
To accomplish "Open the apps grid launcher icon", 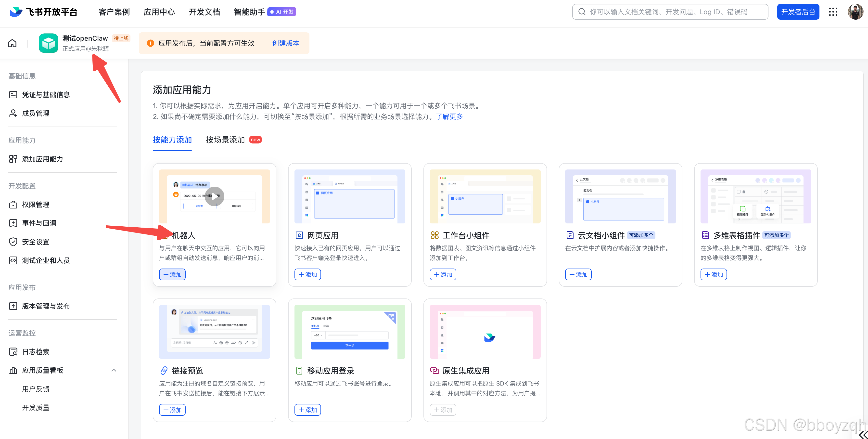I will pos(833,12).
